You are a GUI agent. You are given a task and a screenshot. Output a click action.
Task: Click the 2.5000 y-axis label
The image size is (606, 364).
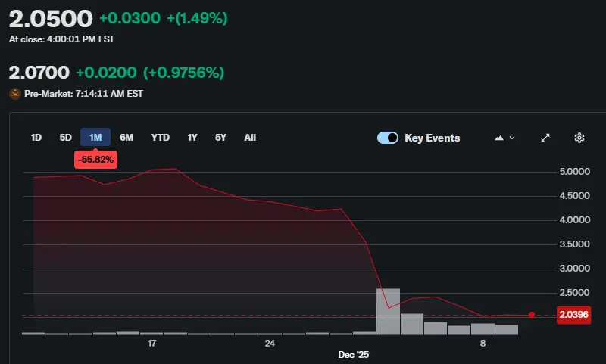(575, 292)
